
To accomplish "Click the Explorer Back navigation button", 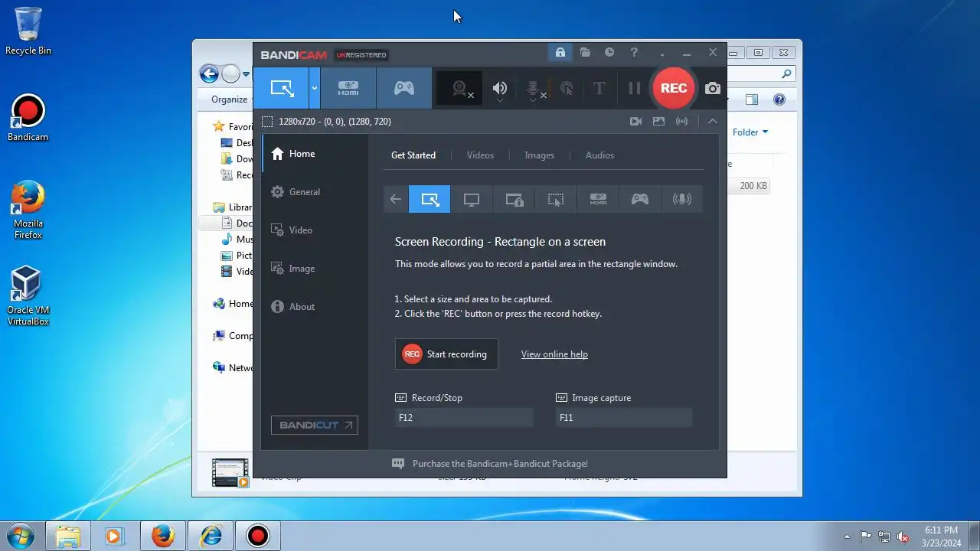I will pyautogui.click(x=209, y=74).
